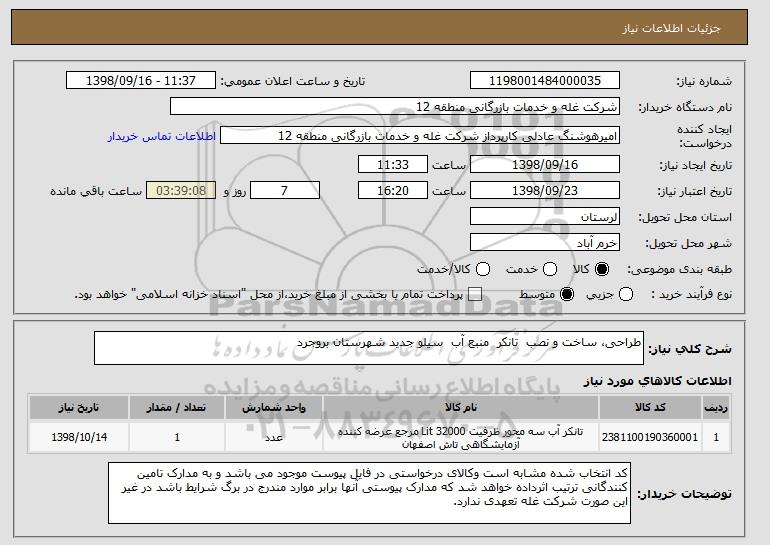Image resolution: width=770 pixels, height=545 pixels.
Task: Click the quantity cell showing 1
Action: coord(177,437)
